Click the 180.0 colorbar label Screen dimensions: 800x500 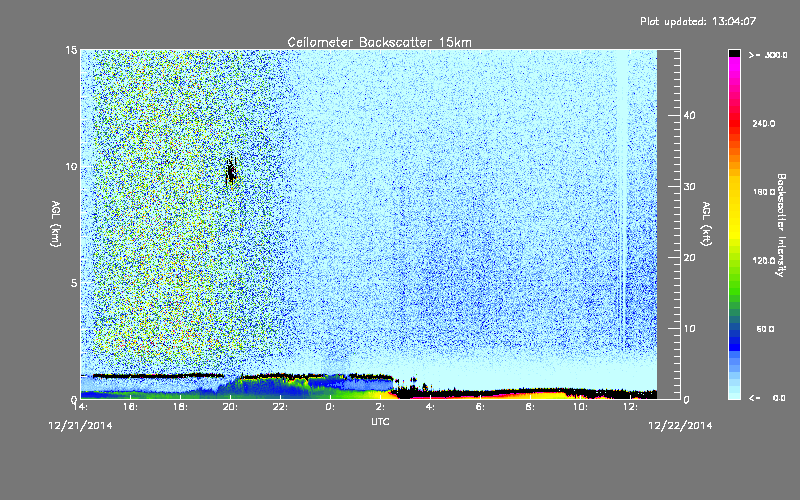(764, 192)
